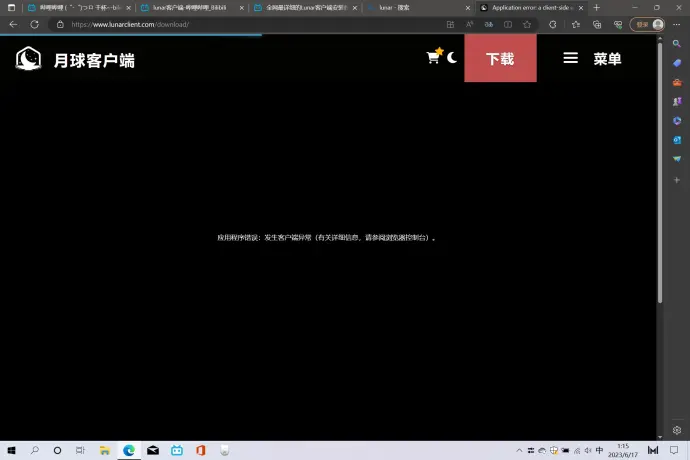Click the address bar with lunarclient.com URL

[250, 24]
